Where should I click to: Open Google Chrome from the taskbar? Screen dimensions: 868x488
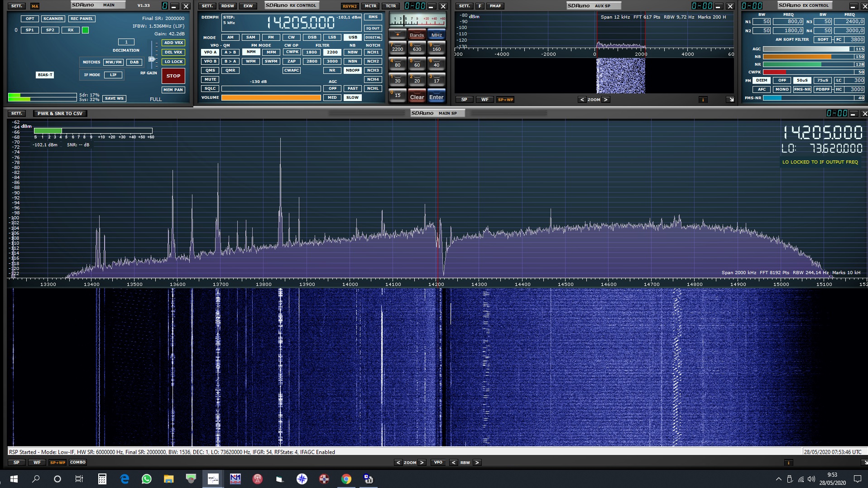(346, 479)
